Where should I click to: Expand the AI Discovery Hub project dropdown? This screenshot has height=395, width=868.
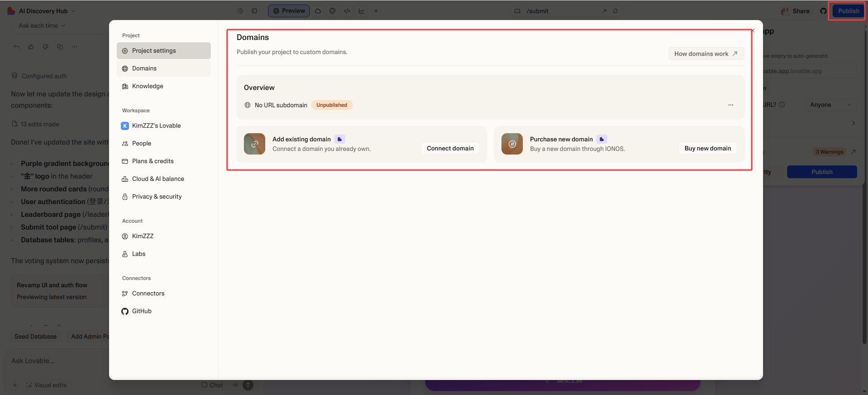(x=42, y=11)
